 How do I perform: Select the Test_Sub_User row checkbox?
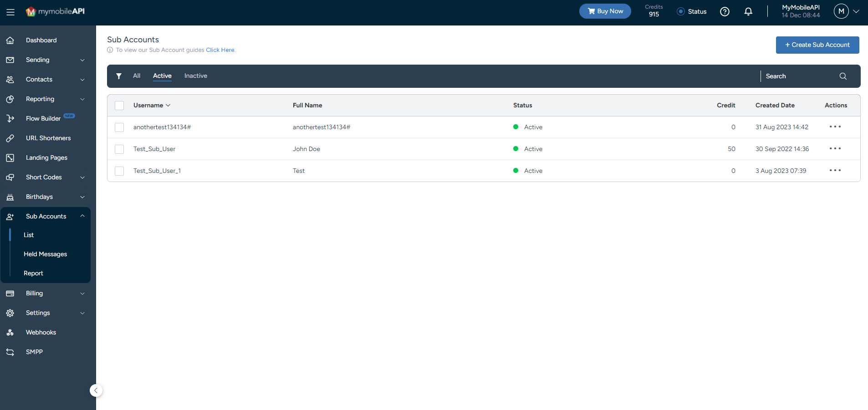click(x=119, y=149)
